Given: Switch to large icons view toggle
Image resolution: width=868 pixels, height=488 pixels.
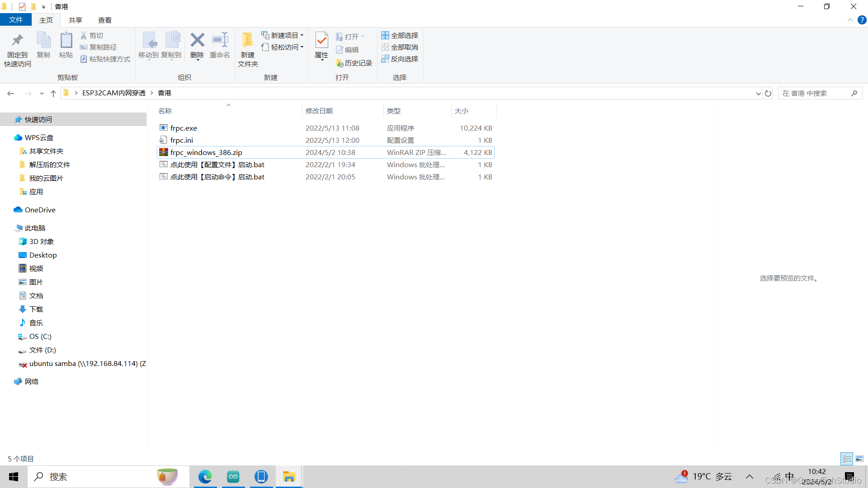Looking at the screenshot, I should click(x=859, y=459).
